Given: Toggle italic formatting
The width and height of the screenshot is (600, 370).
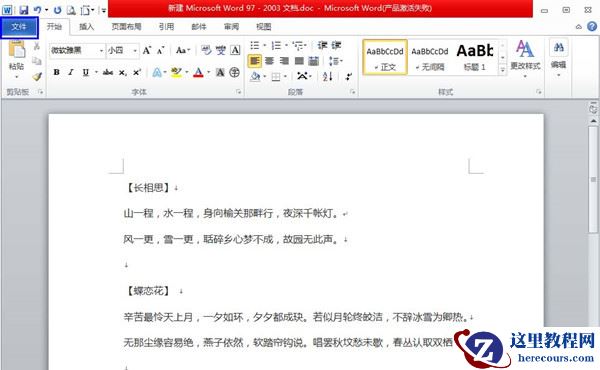Looking at the screenshot, I should [x=70, y=72].
